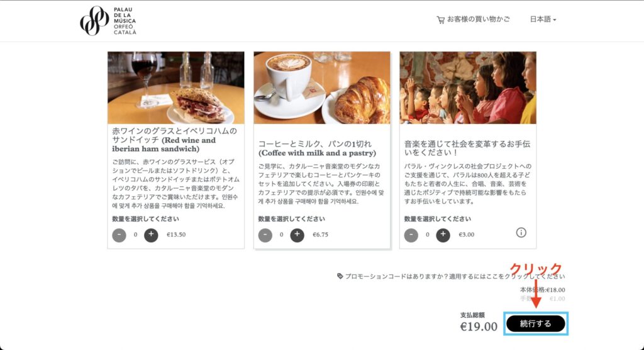Click the coffee with milk and pastry title
Screen dimensions: 644x350
(x=317, y=149)
